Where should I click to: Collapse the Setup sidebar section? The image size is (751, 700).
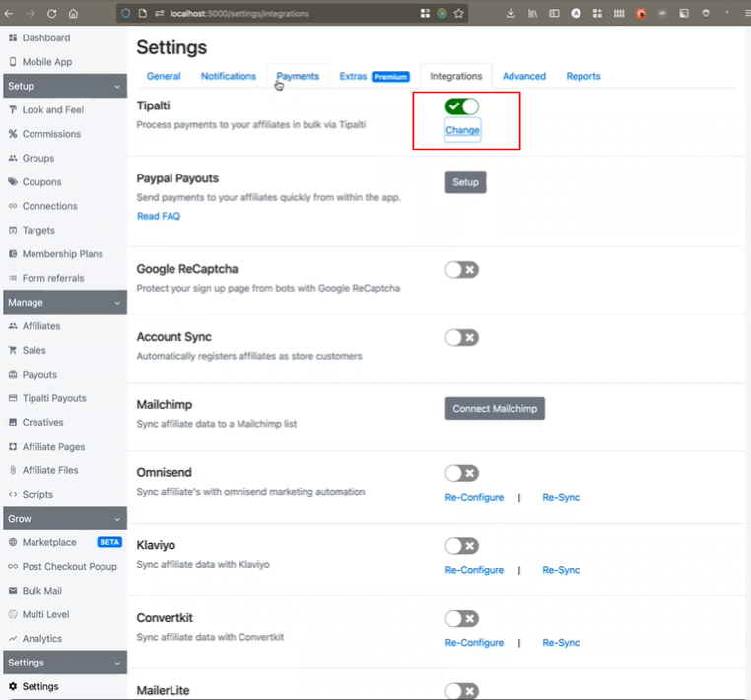coord(117,87)
